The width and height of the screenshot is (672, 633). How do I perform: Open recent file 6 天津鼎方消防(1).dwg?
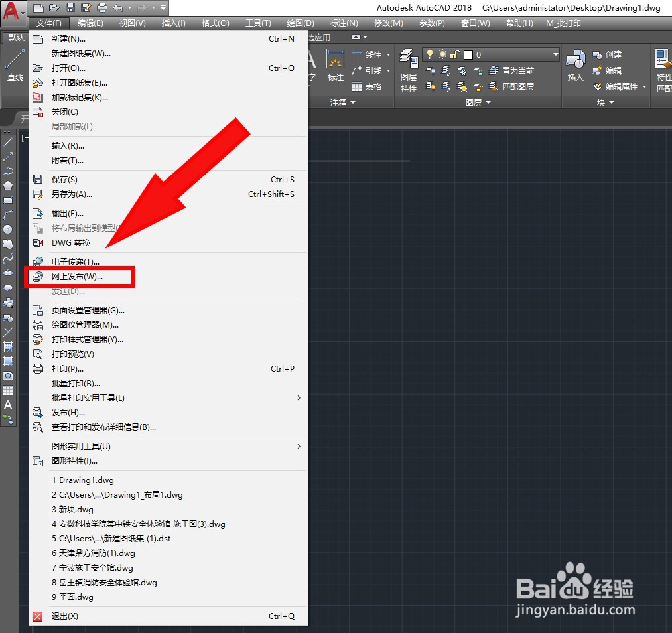[x=168, y=553]
